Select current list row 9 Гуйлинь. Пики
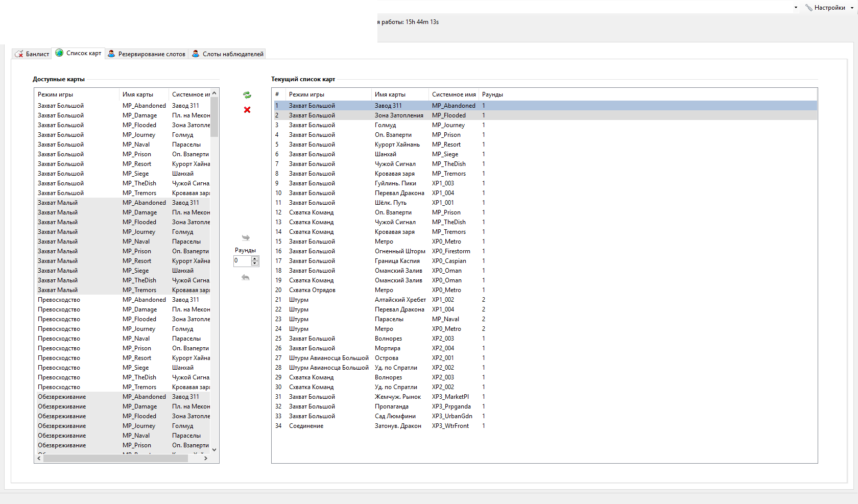858x504 pixels. [545, 183]
